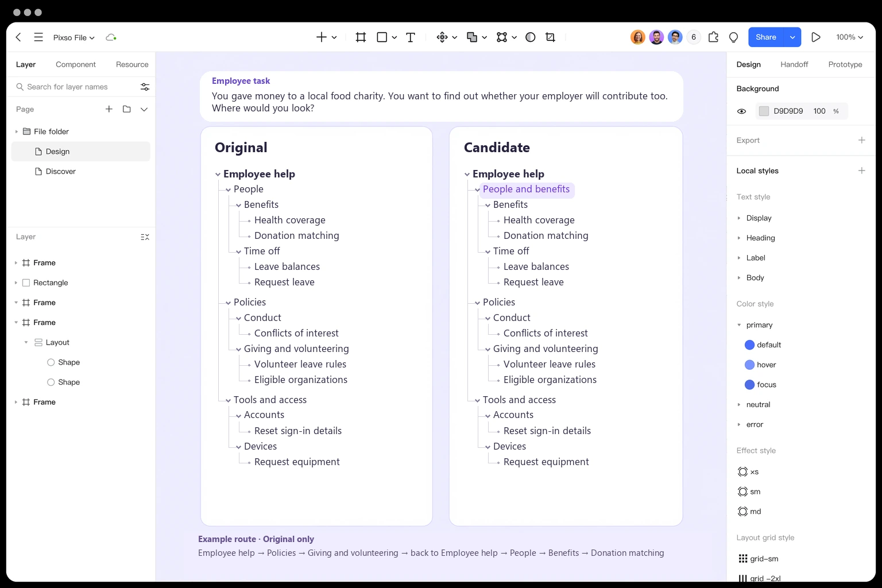Click the background color swatch D9D9D9
Image resolution: width=882 pixels, height=588 pixels.
[x=764, y=111]
